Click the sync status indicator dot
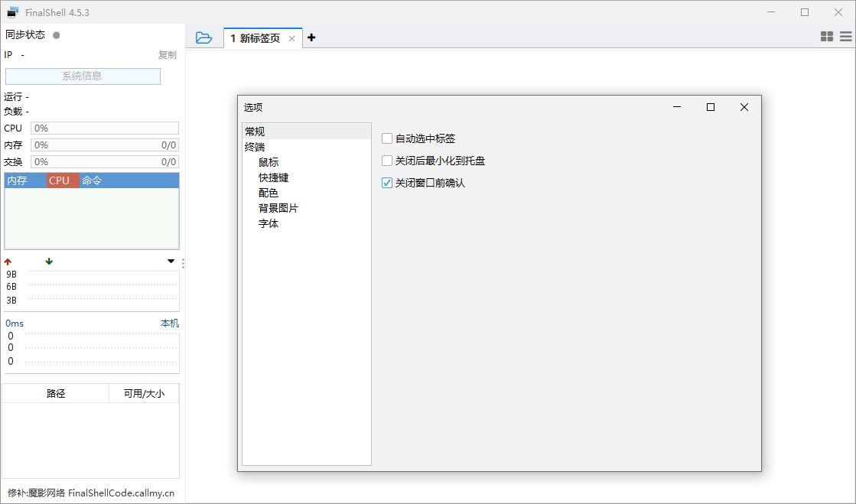 (x=57, y=34)
